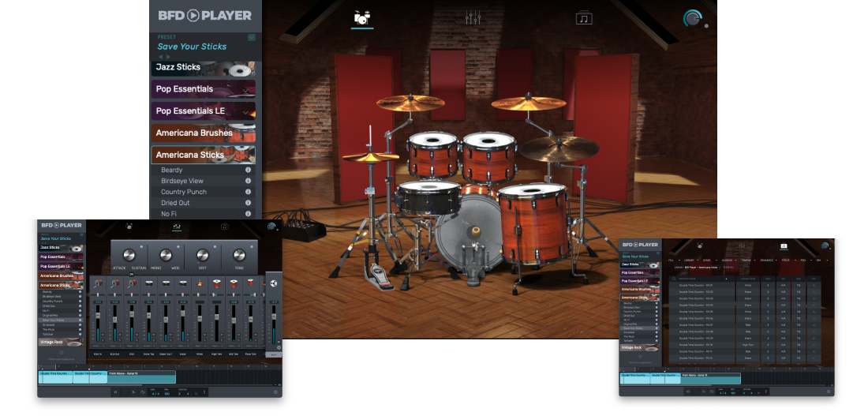
Task: Select the Hihat channel icon in mixer
Action: [200, 283]
